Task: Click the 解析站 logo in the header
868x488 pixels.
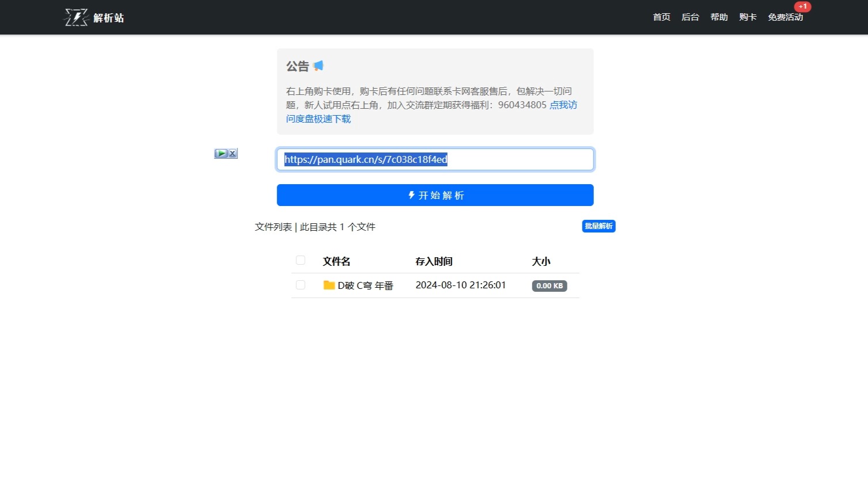Action: click(x=94, y=17)
